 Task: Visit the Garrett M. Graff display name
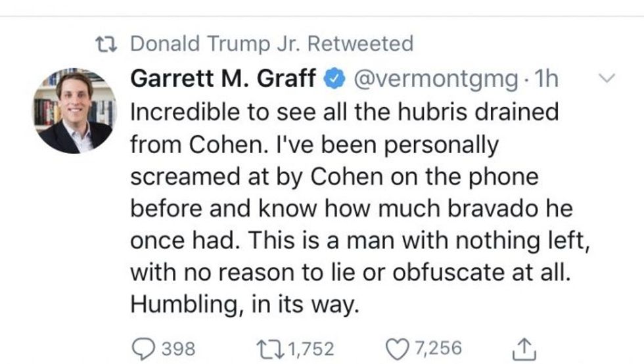click(223, 80)
